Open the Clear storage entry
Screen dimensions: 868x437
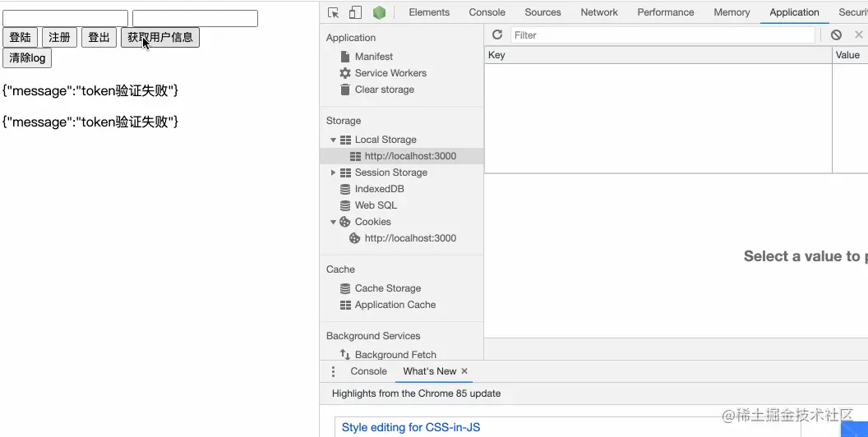[x=384, y=90]
